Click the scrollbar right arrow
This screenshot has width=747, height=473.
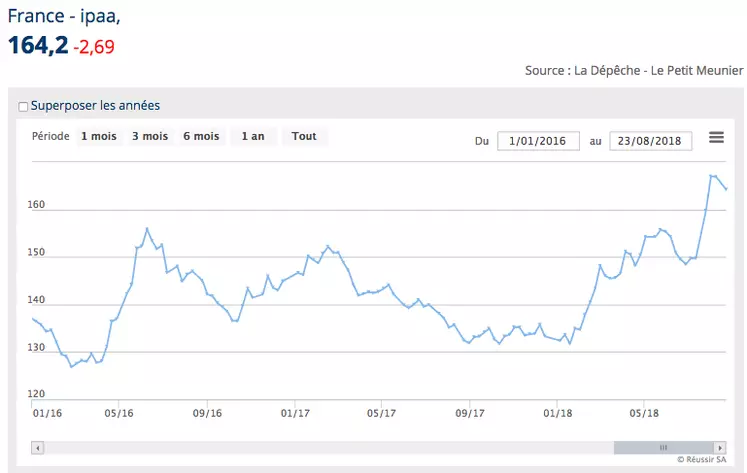pyautogui.click(x=720, y=448)
